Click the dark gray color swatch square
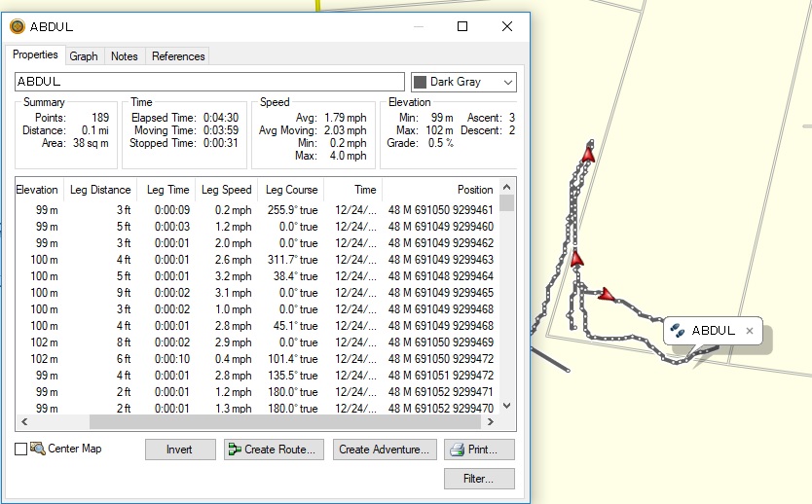 point(421,82)
